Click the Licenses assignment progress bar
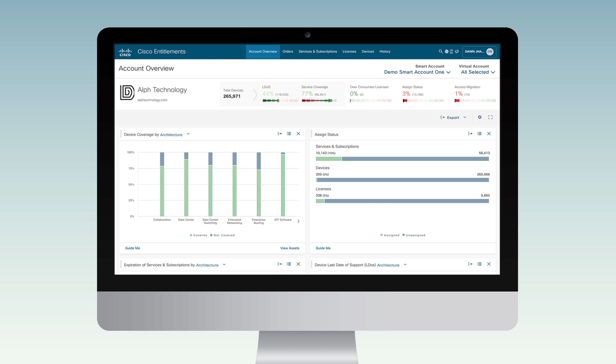Image resolution: width=616 pixels, height=364 pixels. pyautogui.click(x=402, y=201)
